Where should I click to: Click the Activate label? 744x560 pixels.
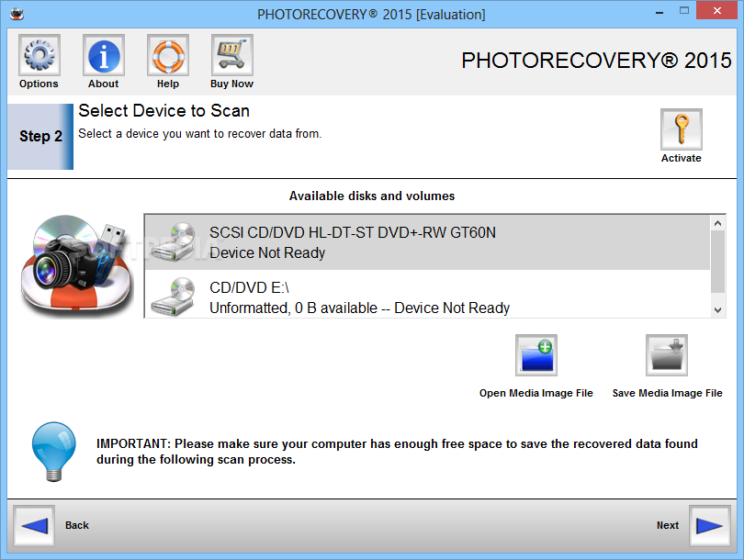682,159
